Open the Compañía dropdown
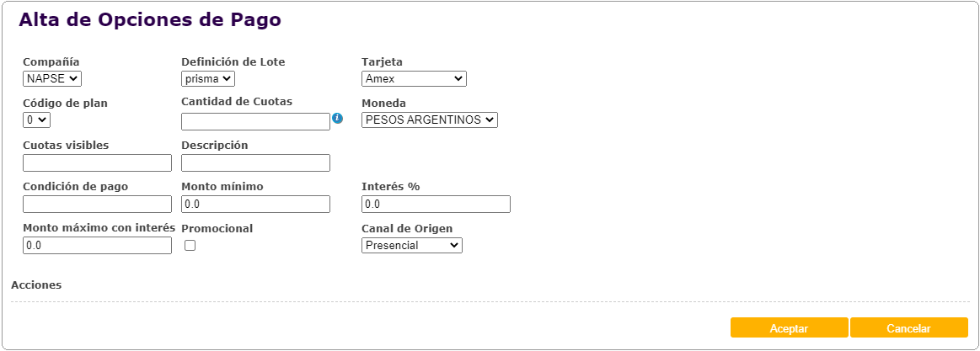 [52, 78]
